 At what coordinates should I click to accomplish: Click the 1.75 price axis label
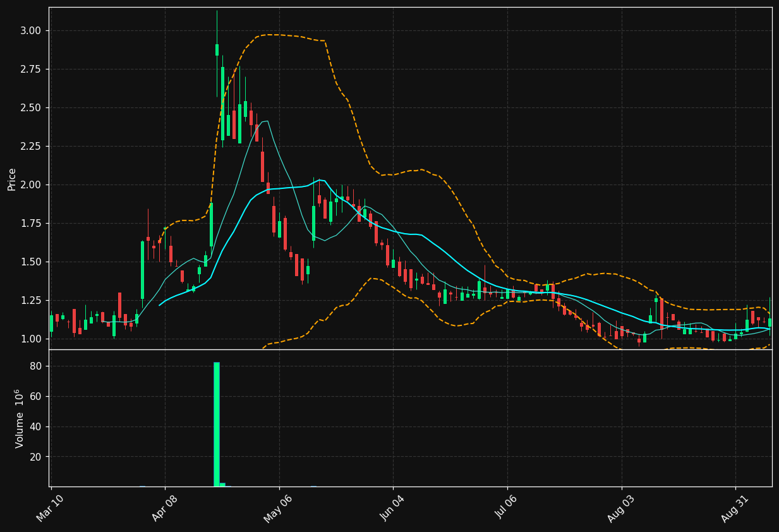31,224
